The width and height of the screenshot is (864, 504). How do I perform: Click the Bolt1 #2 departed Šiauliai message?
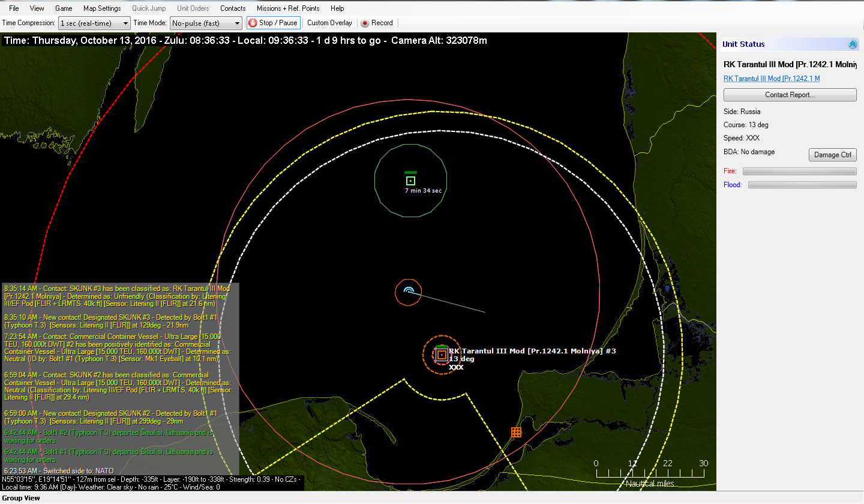point(108,436)
